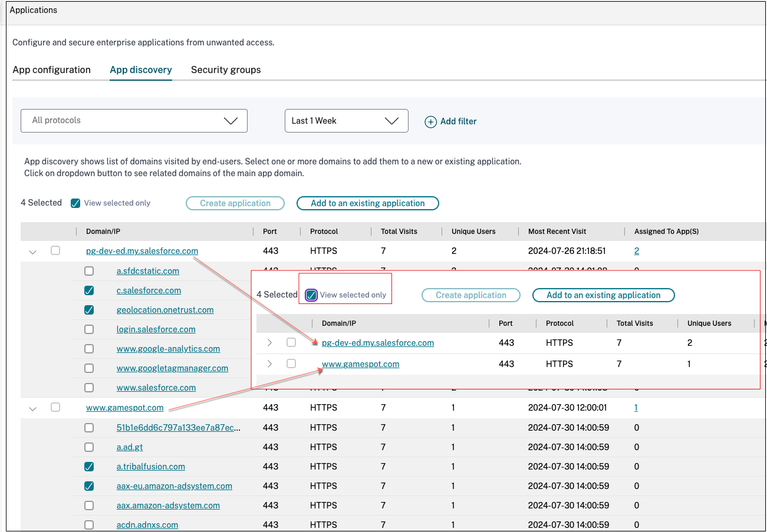Image resolution: width=767 pixels, height=532 pixels.
Task: Open www.gamespot.com link in main list
Action: [125, 408]
